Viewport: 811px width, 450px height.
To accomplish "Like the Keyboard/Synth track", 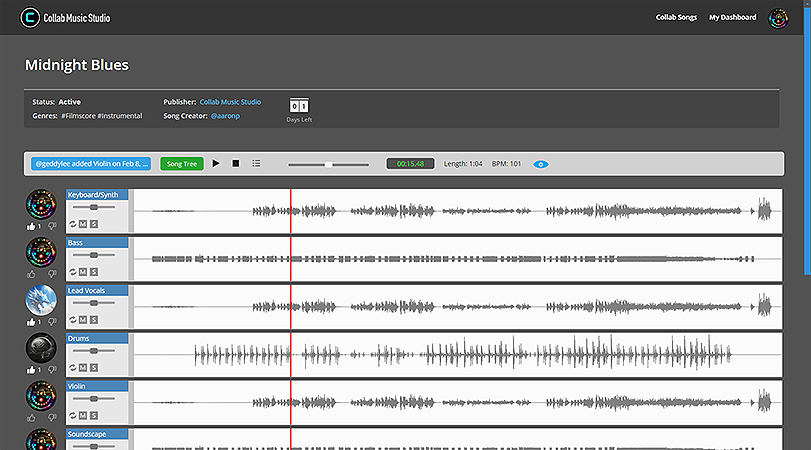I will pyautogui.click(x=31, y=226).
